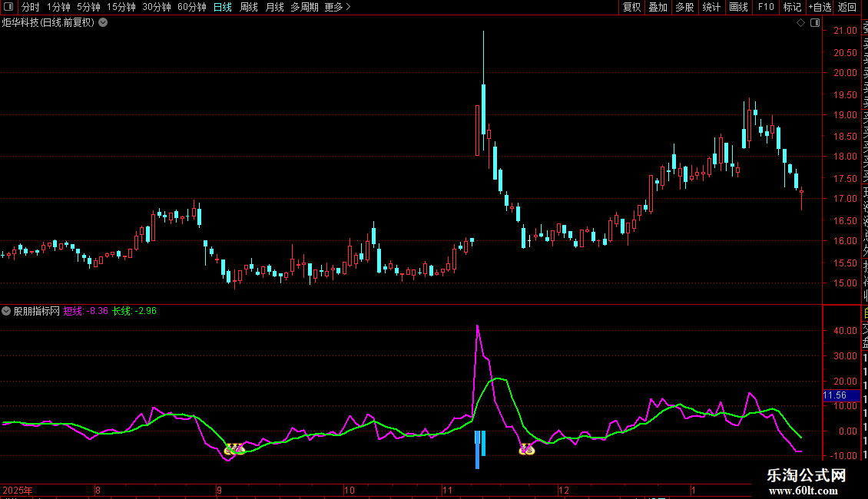The height and width of the screenshot is (499, 868).
Task: Click the month 11 marker on the time axis
Action: [x=447, y=490]
